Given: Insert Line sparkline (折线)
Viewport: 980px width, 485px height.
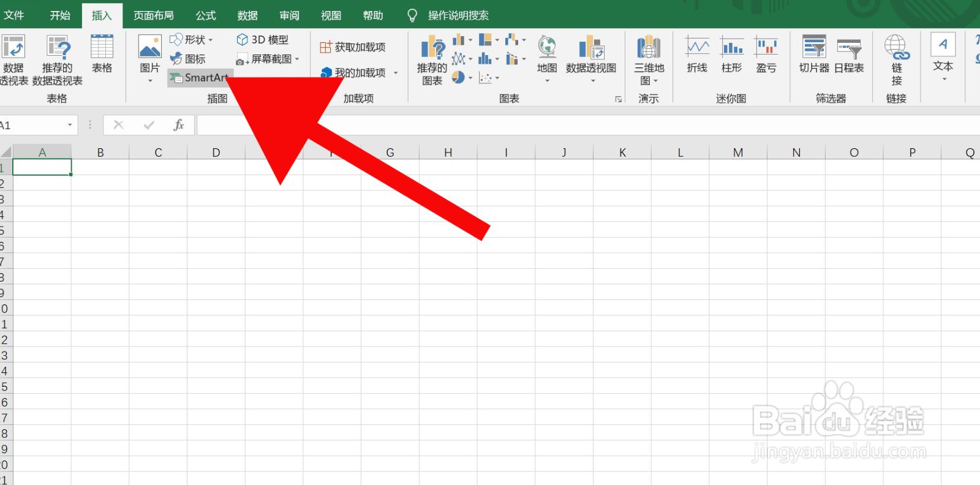Looking at the screenshot, I should pyautogui.click(x=697, y=55).
